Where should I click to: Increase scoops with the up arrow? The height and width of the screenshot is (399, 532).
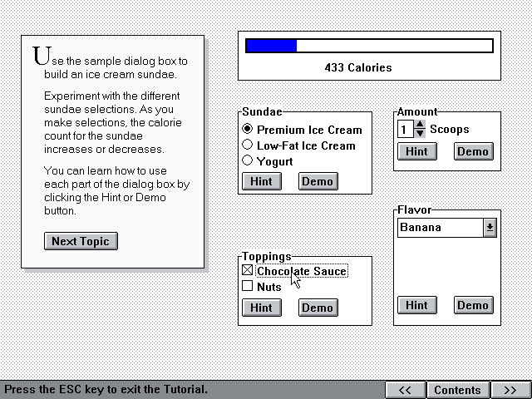tap(420, 126)
